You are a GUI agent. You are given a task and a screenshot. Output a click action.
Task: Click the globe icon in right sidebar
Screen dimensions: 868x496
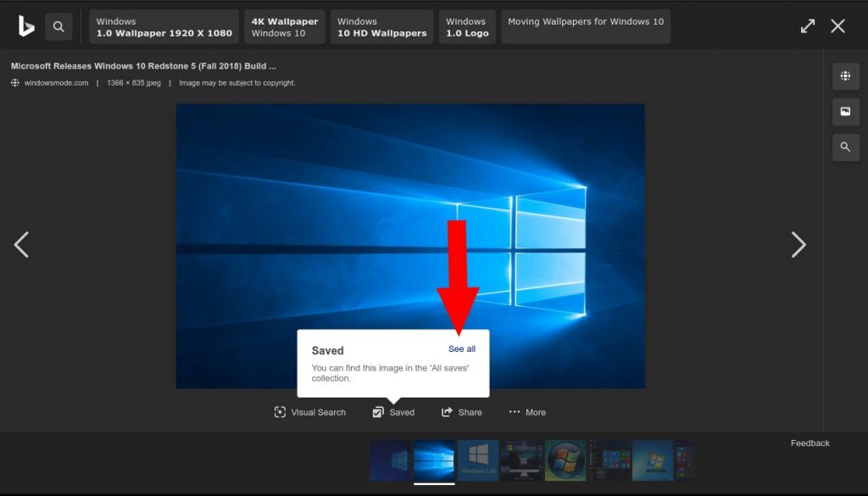click(845, 76)
